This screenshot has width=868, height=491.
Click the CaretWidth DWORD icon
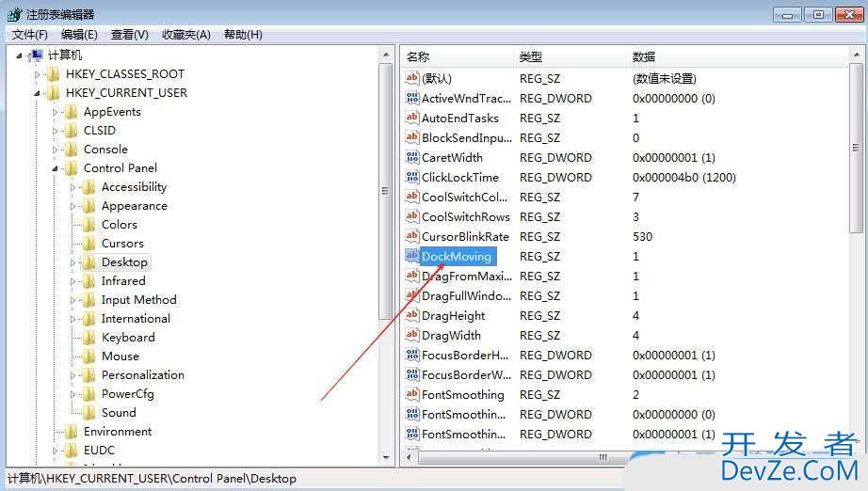412,157
